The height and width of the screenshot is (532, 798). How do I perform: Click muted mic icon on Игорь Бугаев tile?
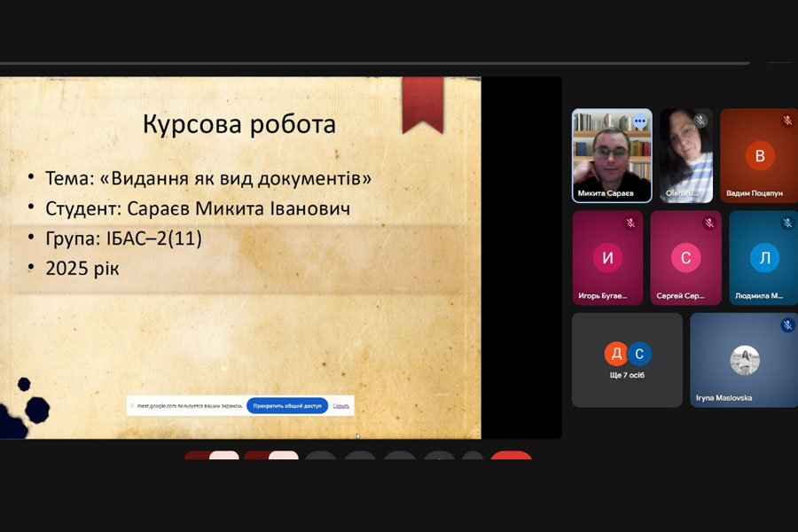[630, 223]
